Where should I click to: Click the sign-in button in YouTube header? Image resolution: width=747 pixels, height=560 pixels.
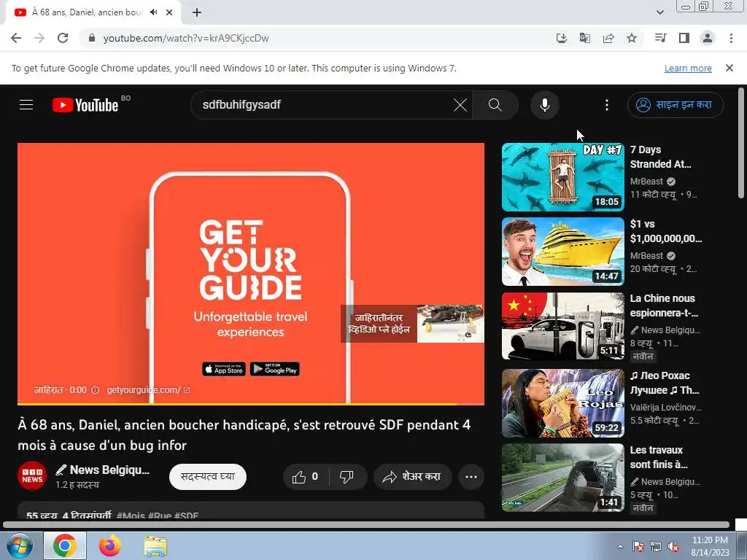click(675, 105)
